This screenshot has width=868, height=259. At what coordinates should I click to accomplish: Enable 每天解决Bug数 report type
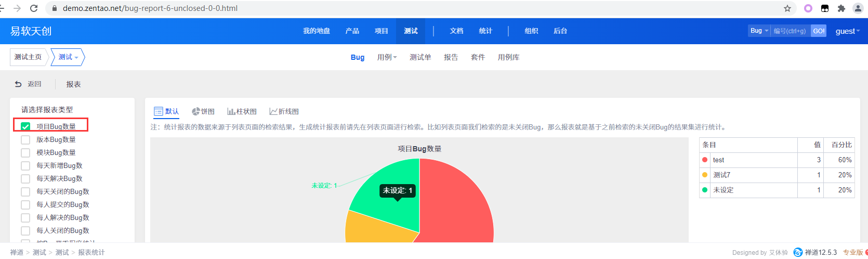point(25,178)
